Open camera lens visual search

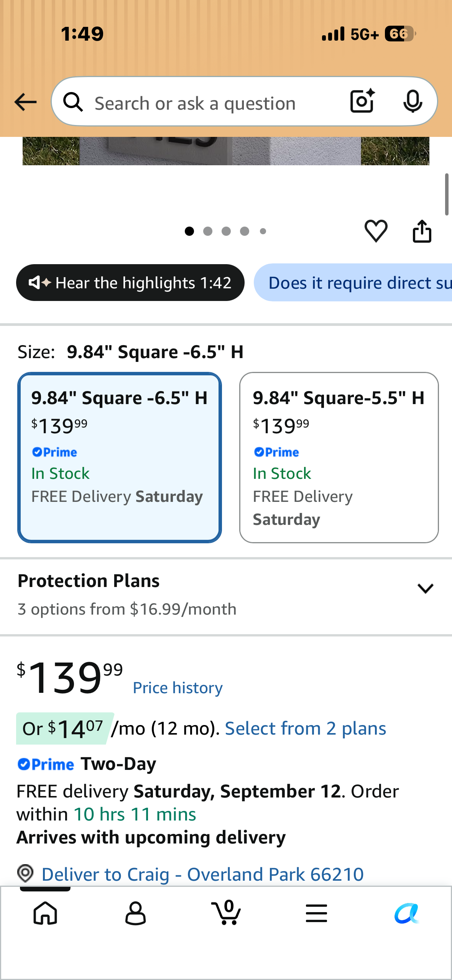tap(362, 101)
